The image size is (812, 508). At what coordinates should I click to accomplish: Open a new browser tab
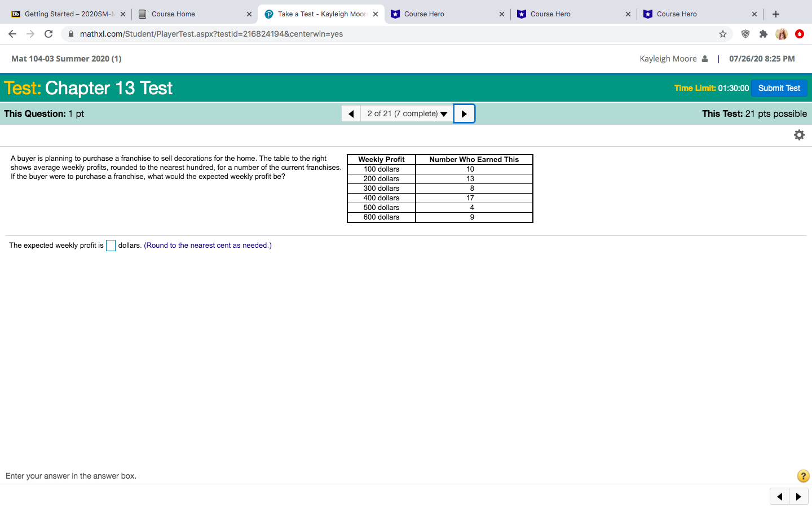(x=776, y=14)
